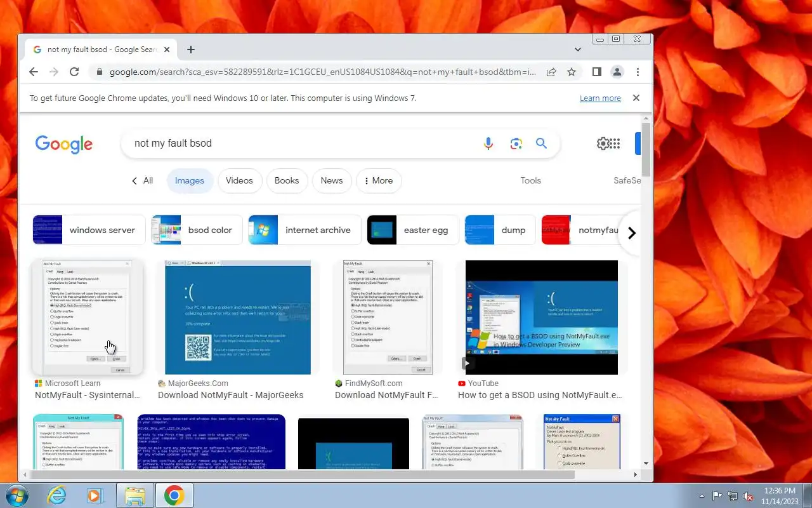Open Google quick settings gear
The image size is (812, 508).
(x=603, y=144)
